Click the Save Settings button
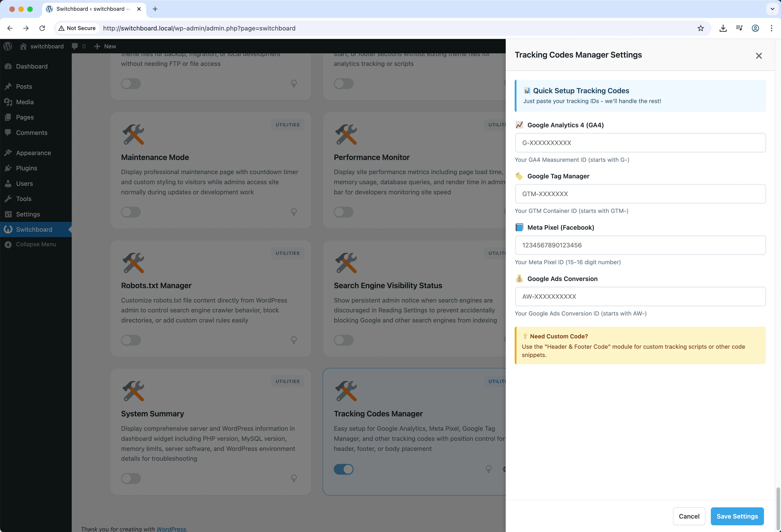The image size is (781, 532). (737, 516)
